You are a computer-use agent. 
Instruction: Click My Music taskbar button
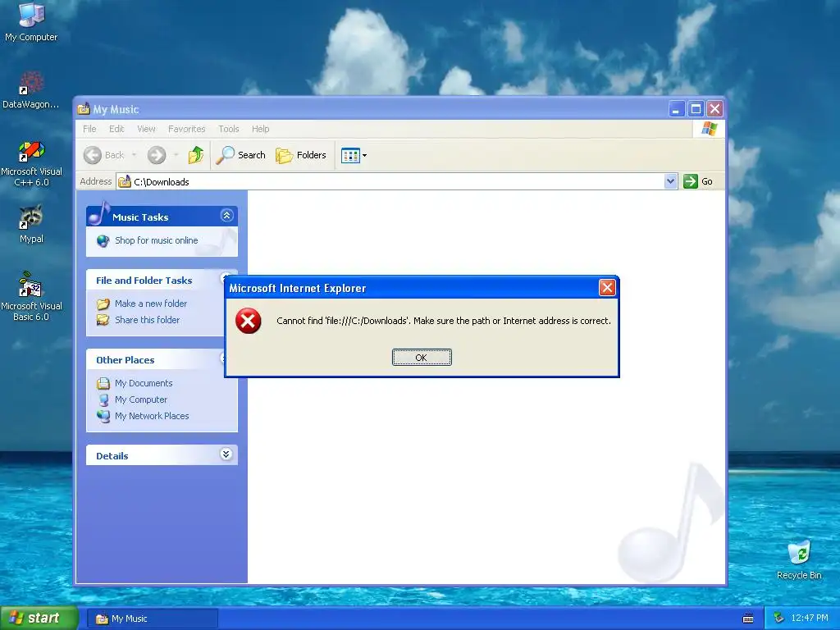[153, 619]
